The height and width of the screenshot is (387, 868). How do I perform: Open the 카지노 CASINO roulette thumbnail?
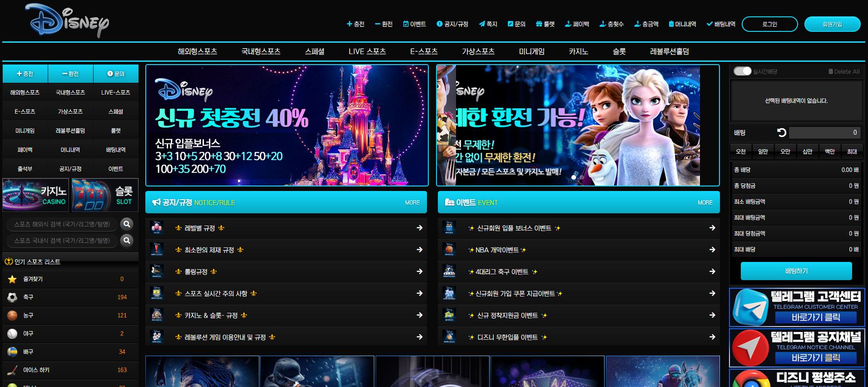coord(36,195)
